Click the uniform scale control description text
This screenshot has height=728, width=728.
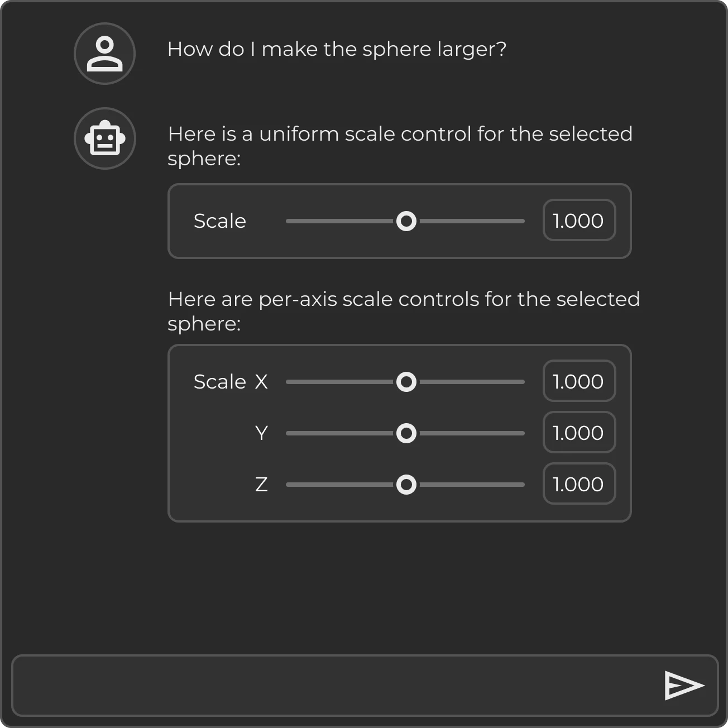pyautogui.click(x=400, y=146)
